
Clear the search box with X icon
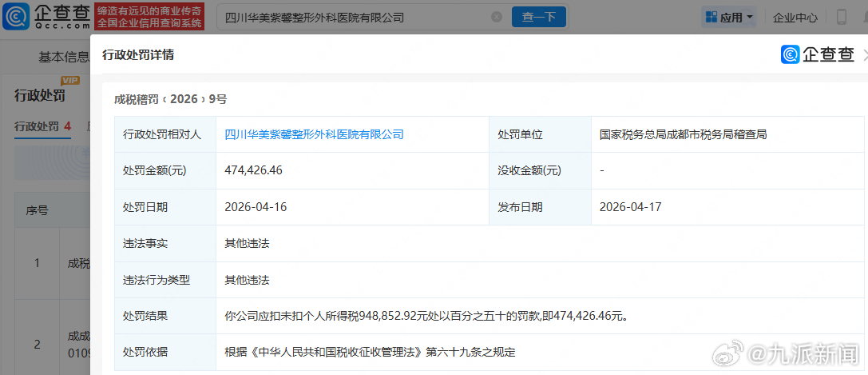pos(497,17)
